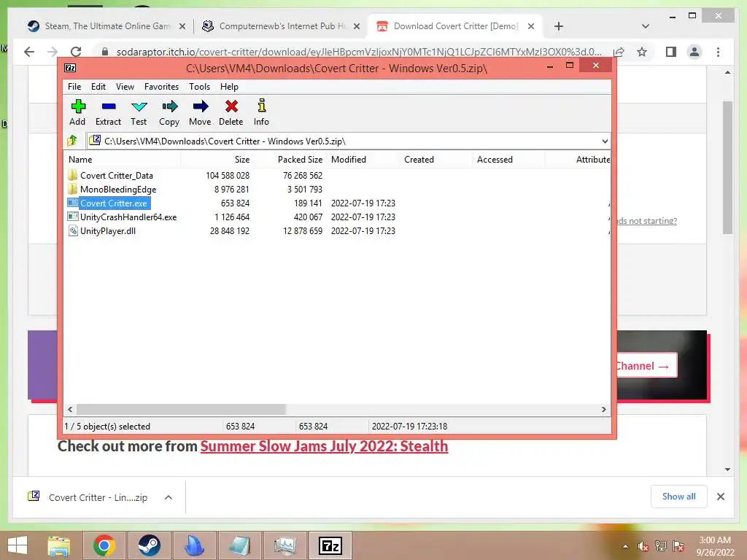Screen dimensions: 747x560
Task: Open the Tools menu
Action: (x=199, y=87)
